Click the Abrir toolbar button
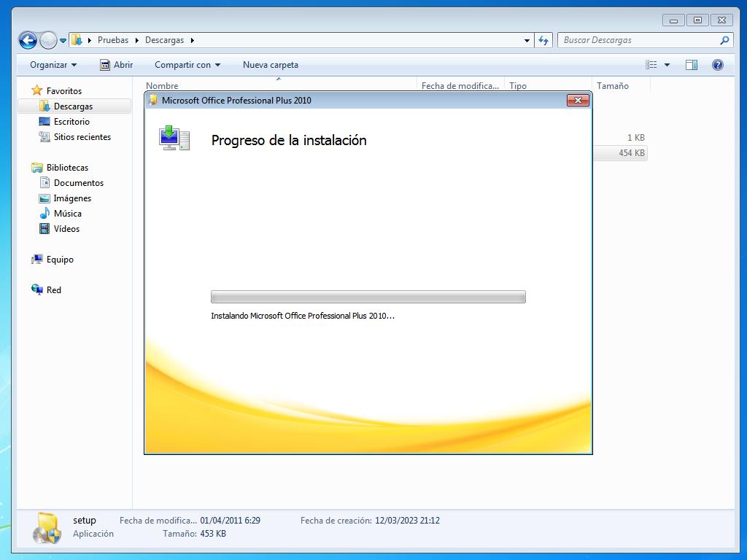This screenshot has height=560, width=747. 116,65
